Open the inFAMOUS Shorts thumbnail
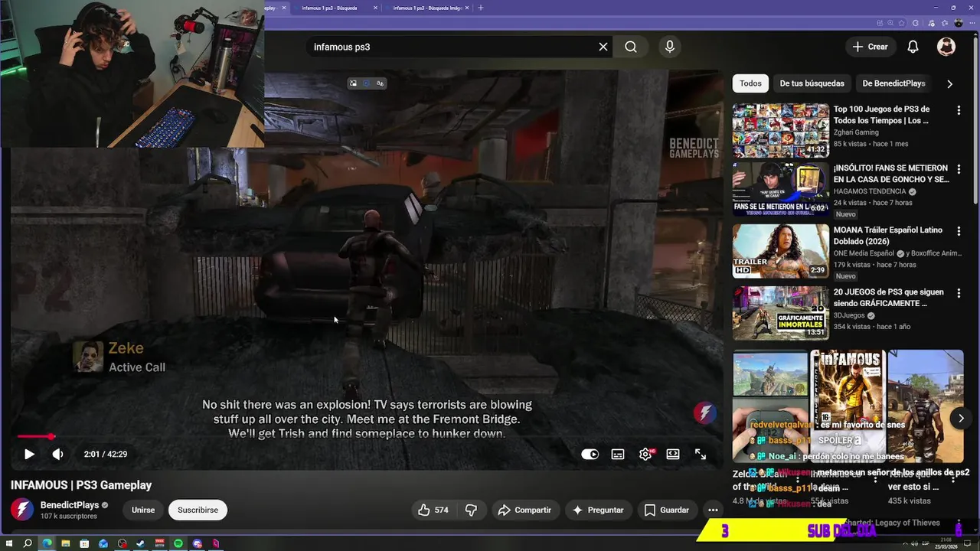This screenshot has height=551, width=980. coord(848,406)
